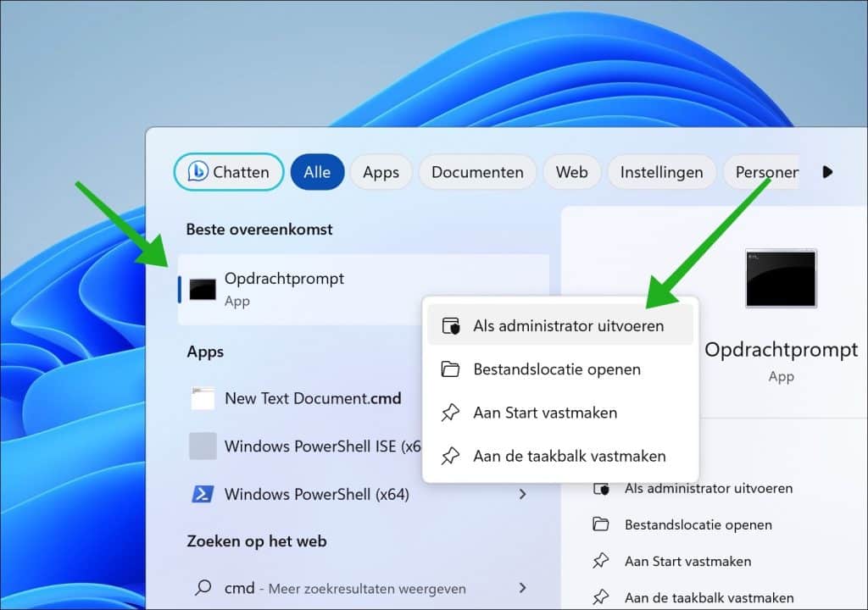
Task: Search web for cmd result
Action: (x=363, y=588)
